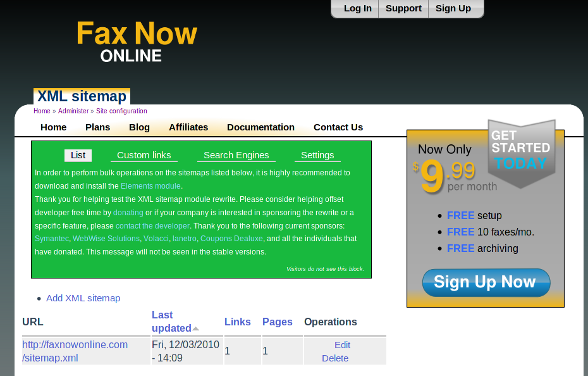Switch to the Search Engines tab
Image resolution: width=588 pixels, height=376 pixels.
[236, 155]
